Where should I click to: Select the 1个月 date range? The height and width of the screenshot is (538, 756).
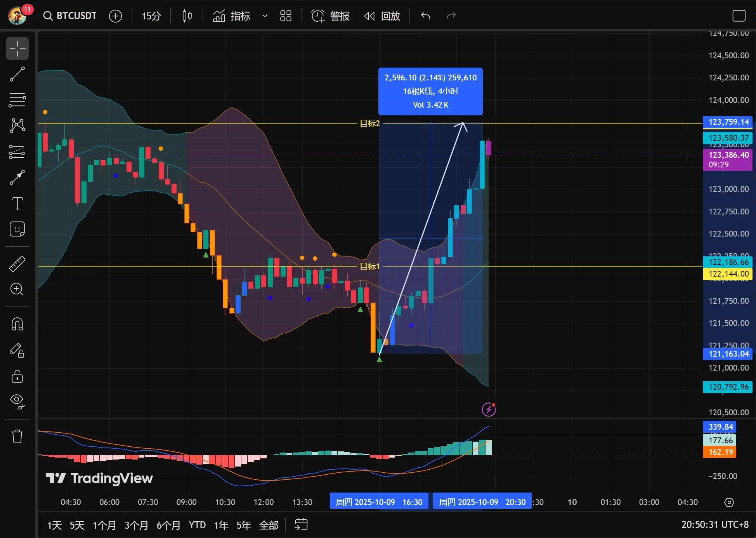104,525
